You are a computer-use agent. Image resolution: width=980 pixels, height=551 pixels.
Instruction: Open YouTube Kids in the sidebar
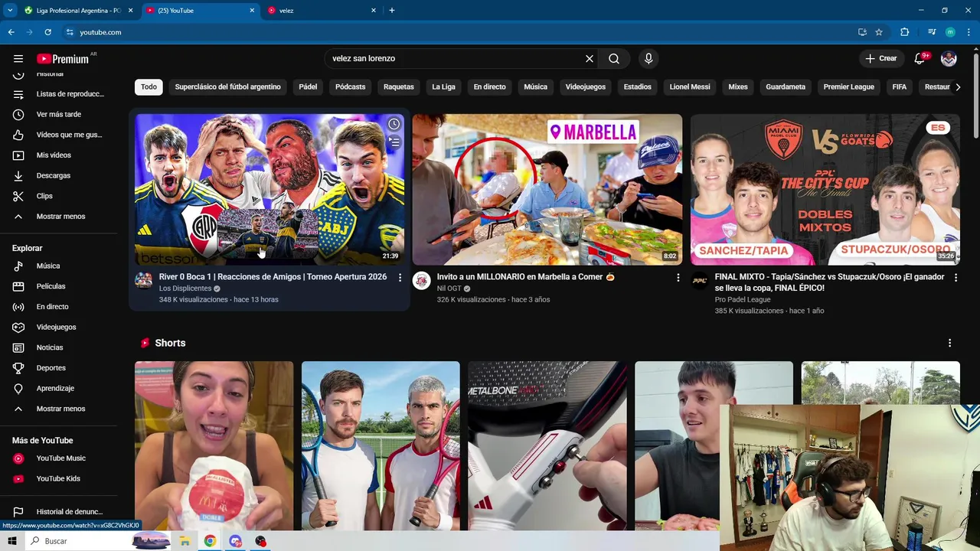point(58,478)
